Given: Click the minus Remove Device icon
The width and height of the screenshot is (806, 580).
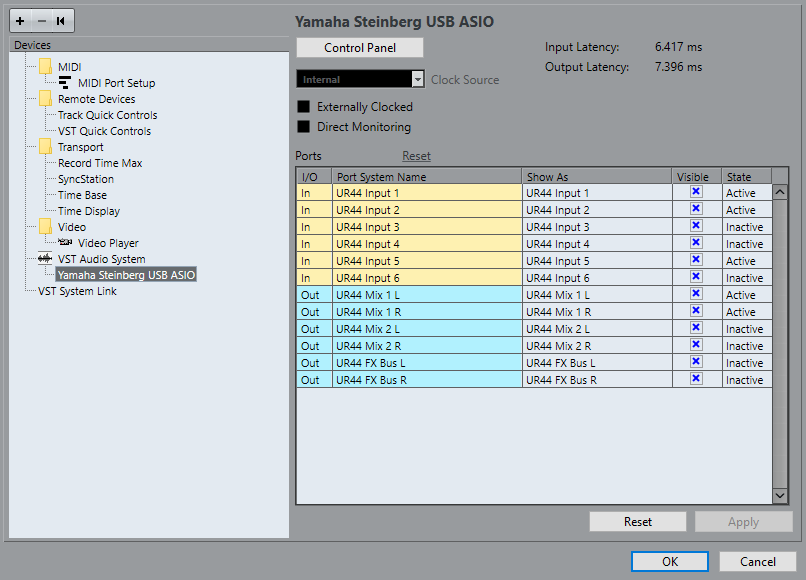Looking at the screenshot, I should 42,21.
